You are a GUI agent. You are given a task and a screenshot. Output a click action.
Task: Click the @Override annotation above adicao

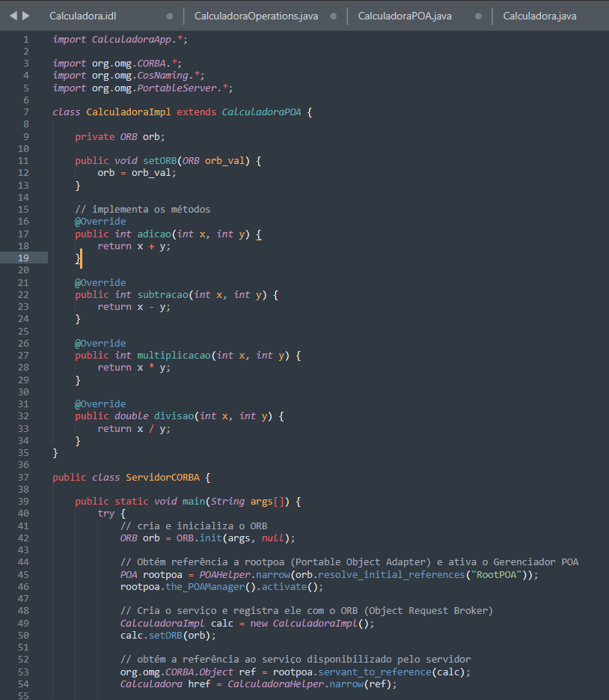coord(100,222)
